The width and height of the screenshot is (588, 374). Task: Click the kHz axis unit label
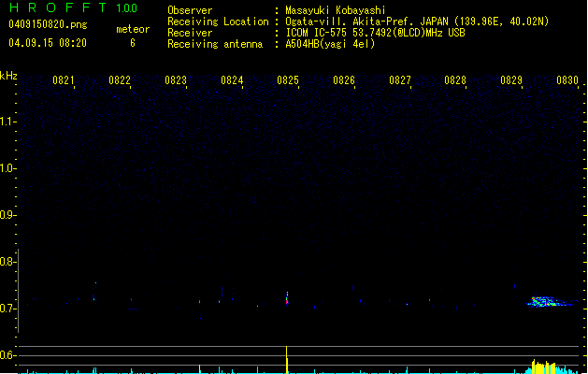(8, 76)
